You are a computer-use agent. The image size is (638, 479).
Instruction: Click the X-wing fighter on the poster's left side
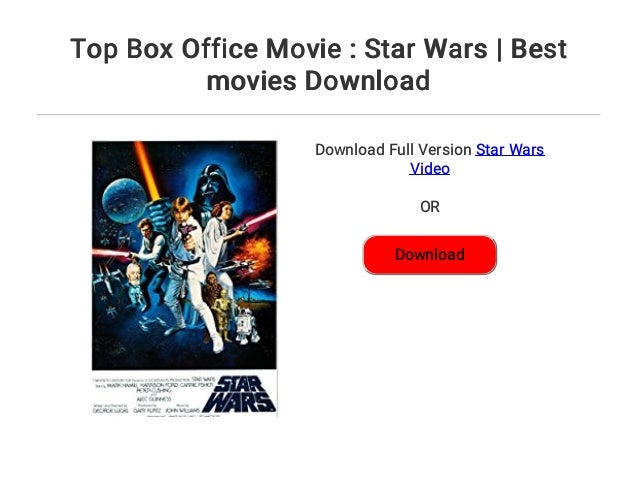click(106, 277)
